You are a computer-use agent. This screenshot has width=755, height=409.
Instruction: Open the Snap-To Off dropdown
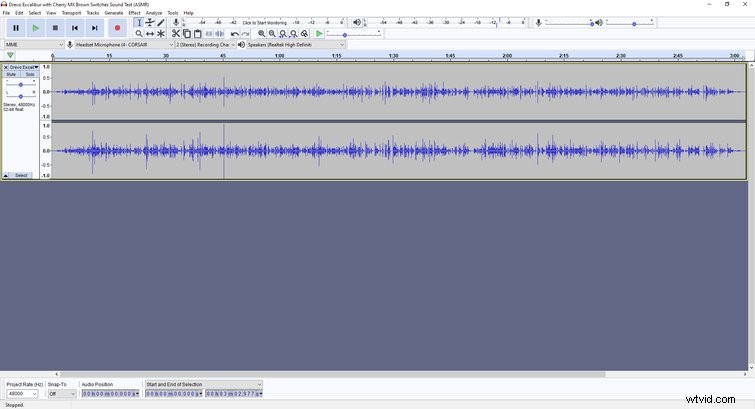(x=62, y=394)
